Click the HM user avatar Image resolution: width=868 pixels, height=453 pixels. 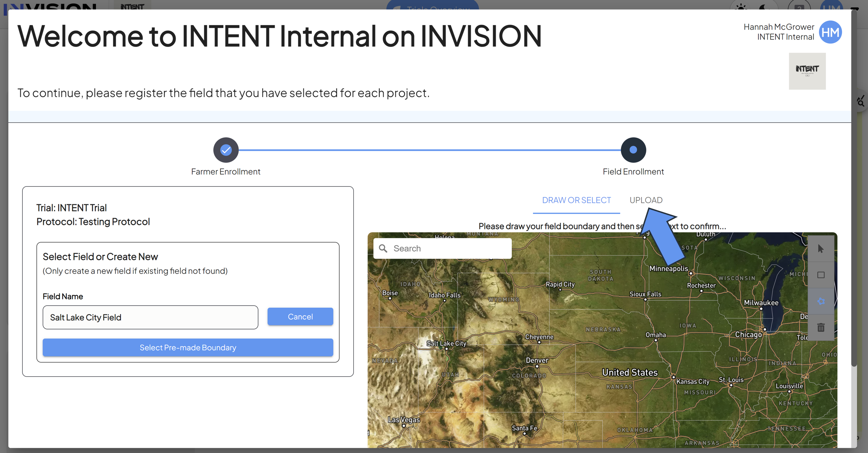(x=830, y=32)
